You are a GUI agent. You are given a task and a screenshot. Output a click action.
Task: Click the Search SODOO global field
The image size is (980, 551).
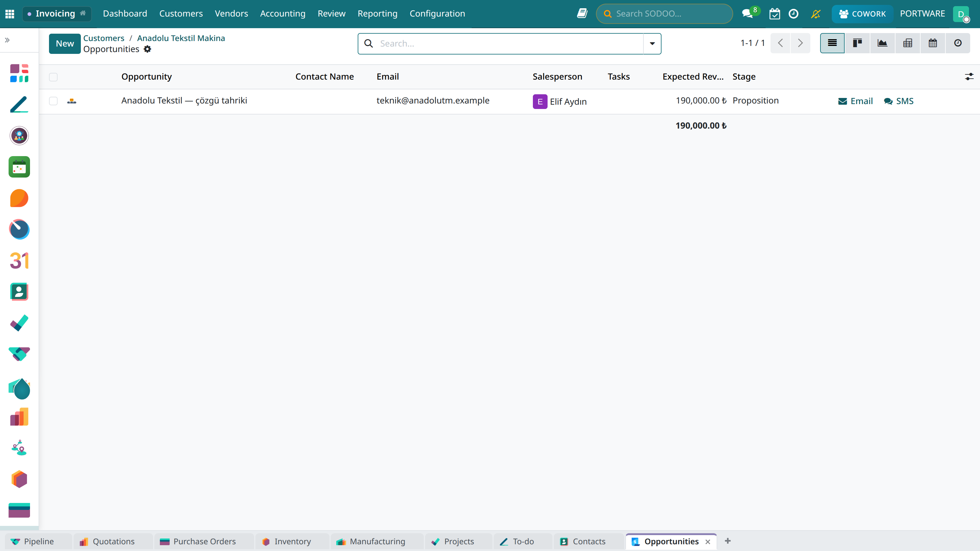tap(664, 14)
